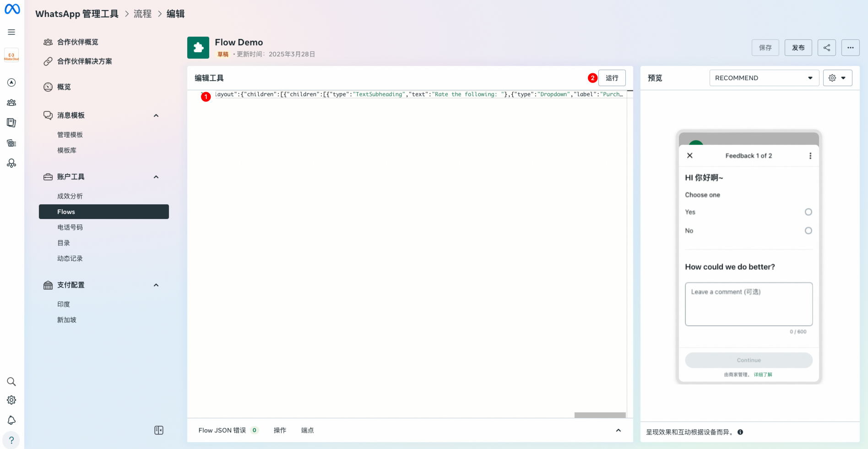868x449 pixels.
Task: Open the help question mark icon
Action: click(11, 440)
